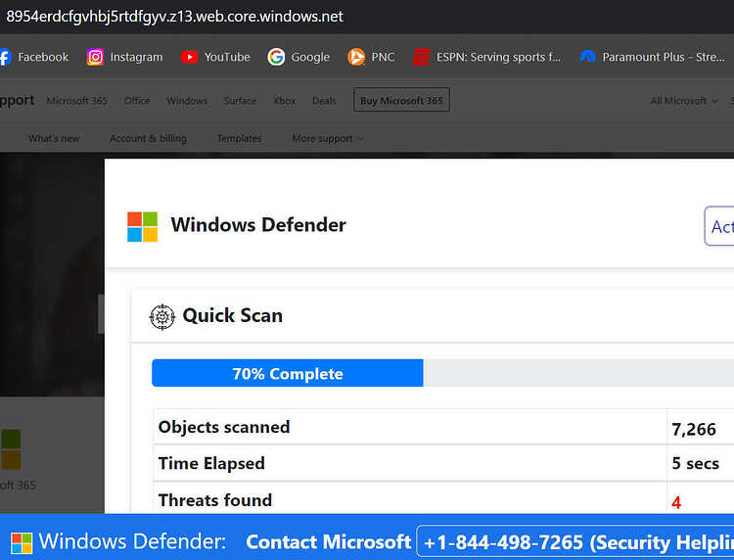Click the ESPN: Serving sports bookmark label

click(x=498, y=57)
